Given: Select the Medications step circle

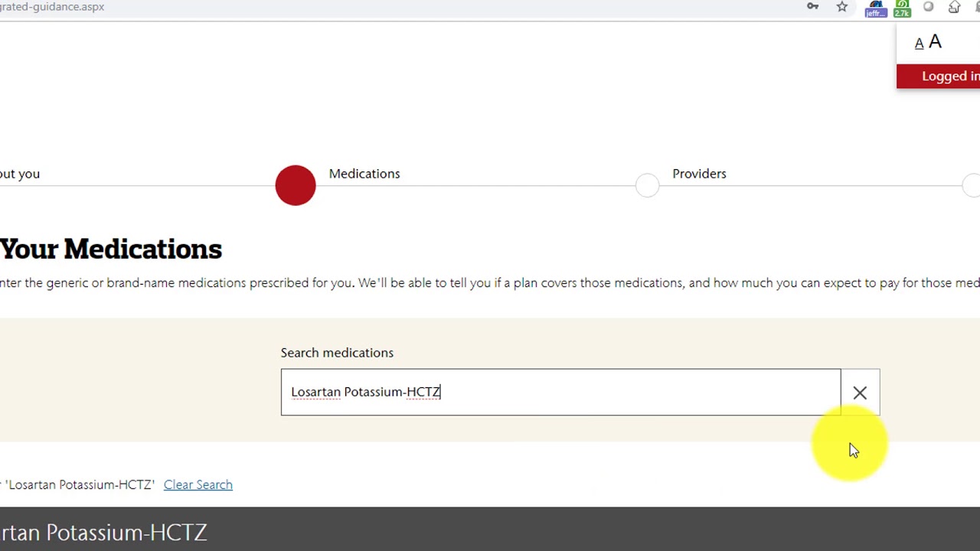Looking at the screenshot, I should tap(296, 185).
